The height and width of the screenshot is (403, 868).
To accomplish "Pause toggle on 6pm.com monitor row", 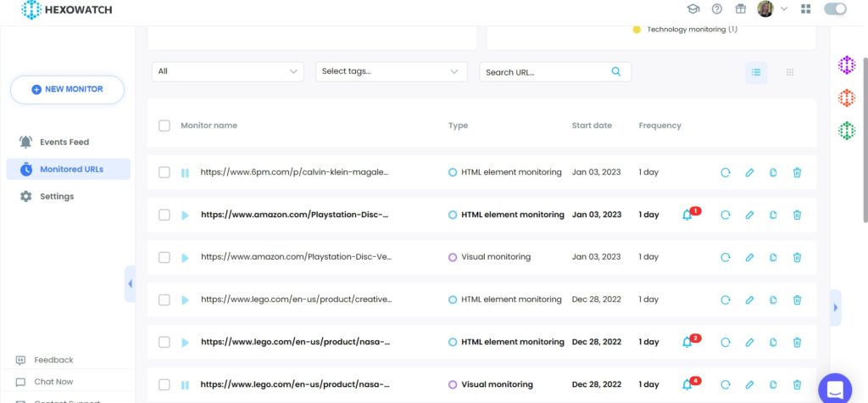I will 185,173.
